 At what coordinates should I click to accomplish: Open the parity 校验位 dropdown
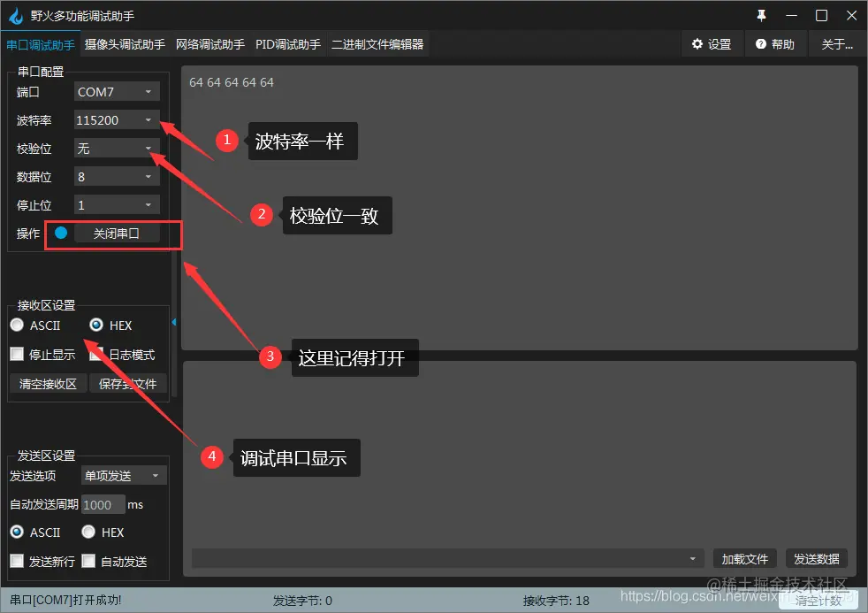coord(116,148)
